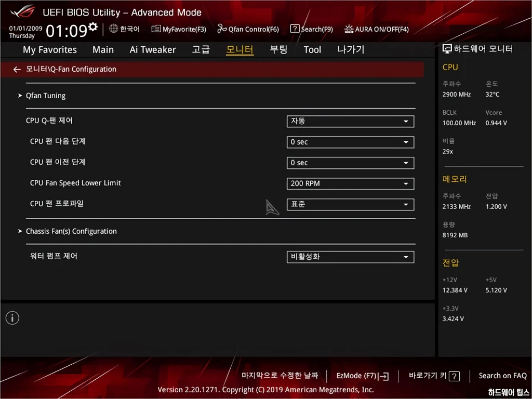Click CPU 팬 이전 단계 label
Viewport: 532px width, 399px height.
tap(58, 162)
